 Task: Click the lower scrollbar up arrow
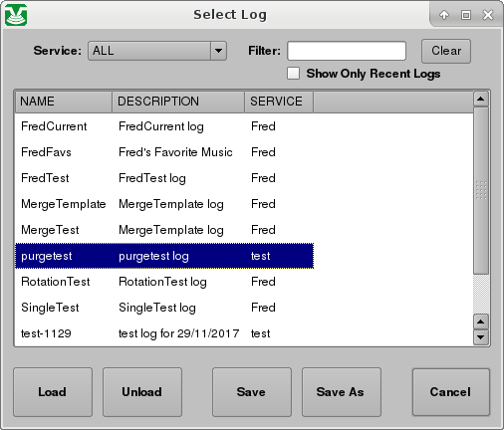481,322
